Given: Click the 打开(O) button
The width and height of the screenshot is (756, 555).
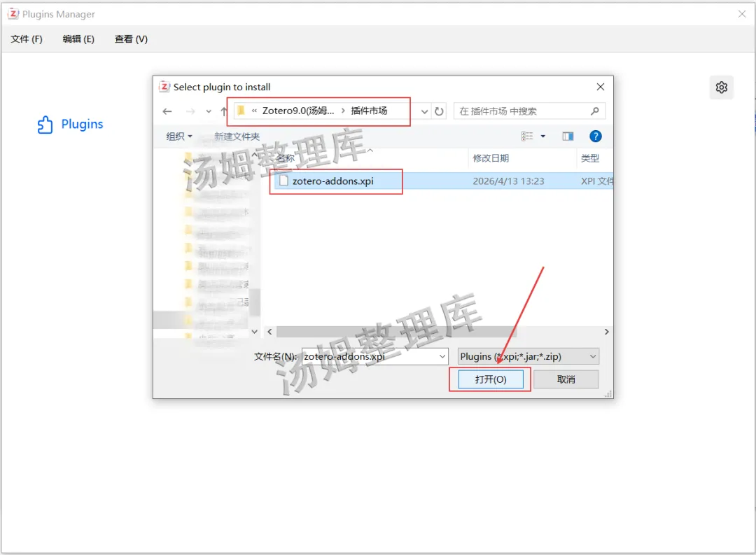Looking at the screenshot, I should click(490, 379).
